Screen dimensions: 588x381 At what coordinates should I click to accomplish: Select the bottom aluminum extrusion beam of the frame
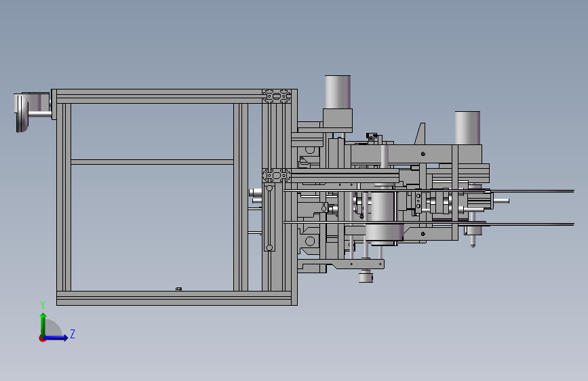(174, 298)
